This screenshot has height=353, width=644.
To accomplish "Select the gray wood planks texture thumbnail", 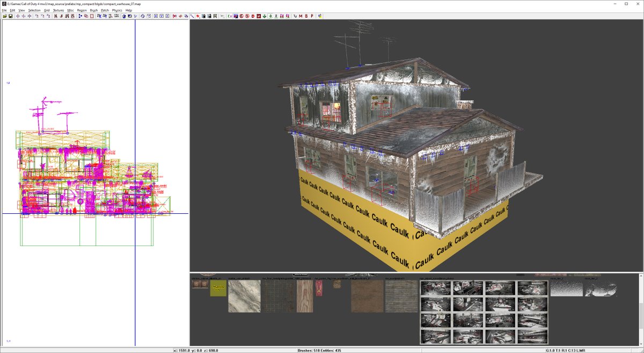I will (x=401, y=296).
